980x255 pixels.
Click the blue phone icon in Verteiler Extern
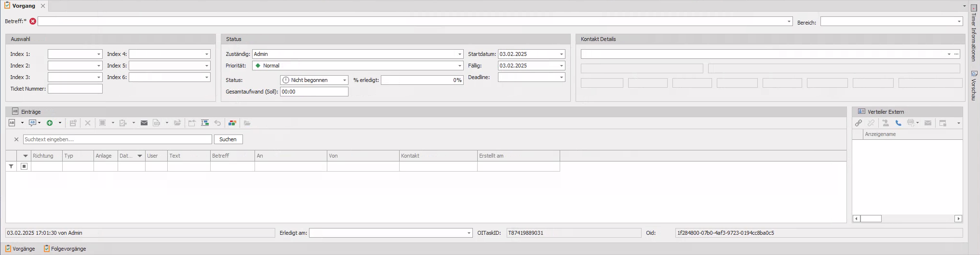click(x=898, y=123)
